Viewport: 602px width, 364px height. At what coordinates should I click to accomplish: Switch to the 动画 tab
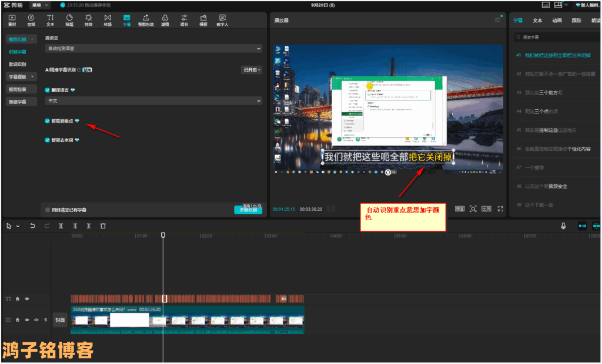pos(557,21)
